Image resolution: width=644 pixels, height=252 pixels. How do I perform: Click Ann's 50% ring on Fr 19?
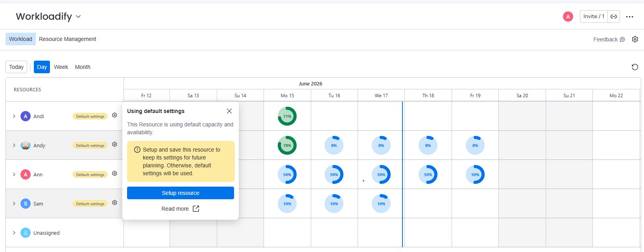tap(475, 174)
